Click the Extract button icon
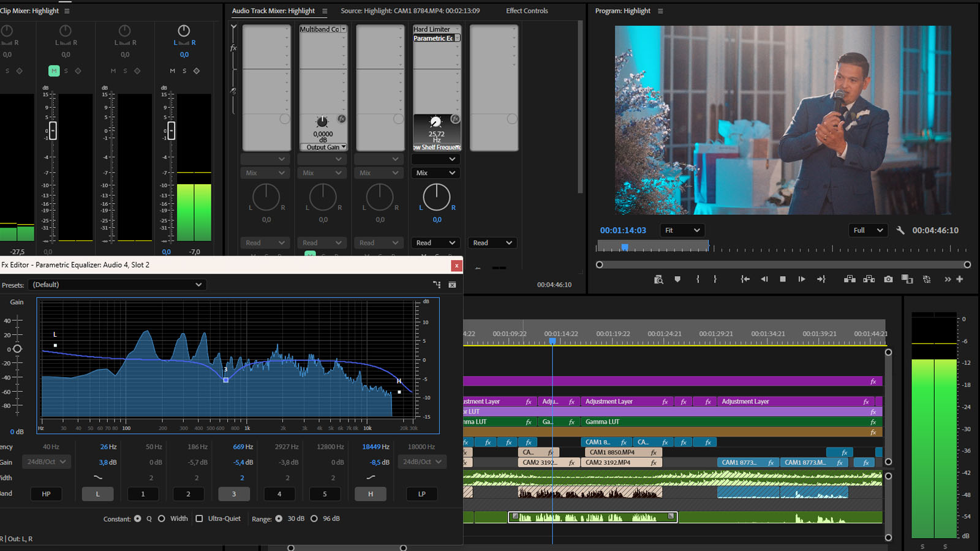 (x=869, y=279)
